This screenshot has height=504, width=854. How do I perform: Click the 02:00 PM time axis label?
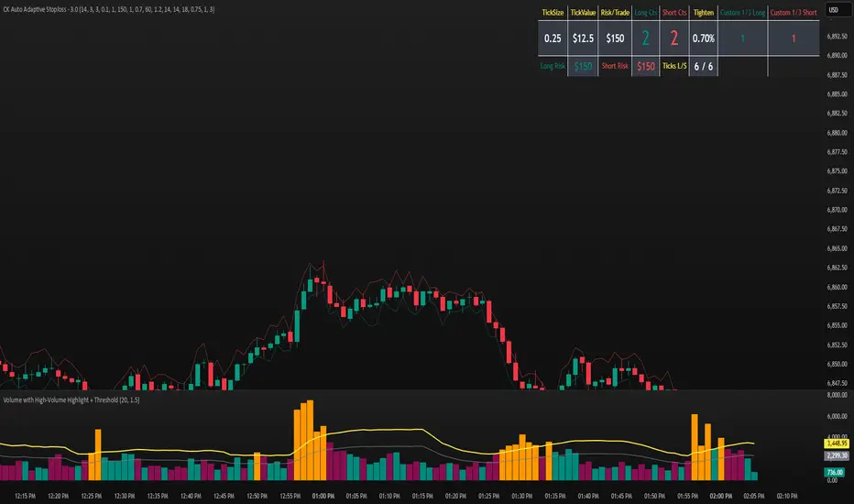pos(720,497)
